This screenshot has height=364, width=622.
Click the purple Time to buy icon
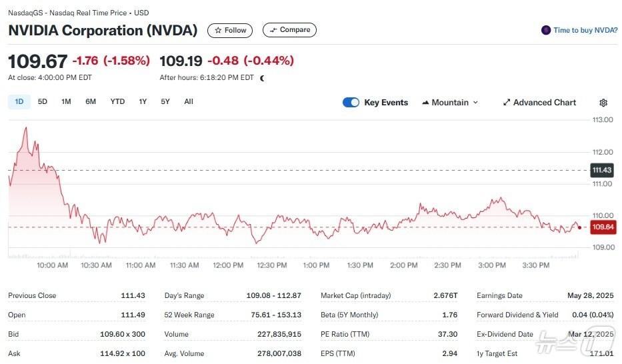[546, 30]
